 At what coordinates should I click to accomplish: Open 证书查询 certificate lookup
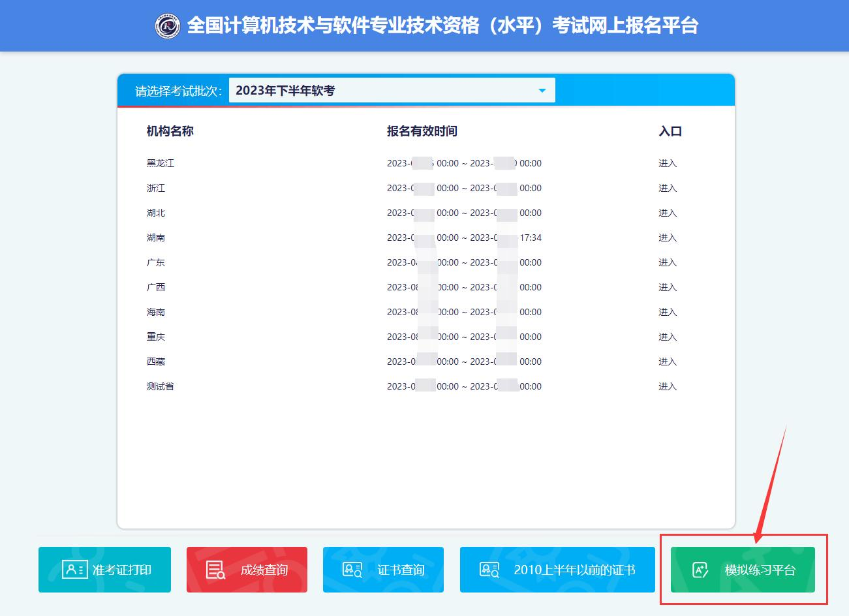pyautogui.click(x=383, y=570)
